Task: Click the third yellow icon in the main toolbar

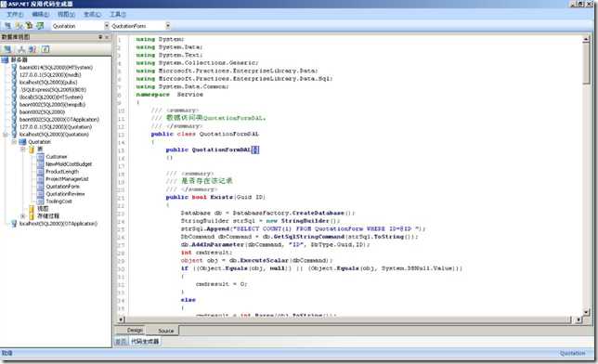Action: [29, 26]
